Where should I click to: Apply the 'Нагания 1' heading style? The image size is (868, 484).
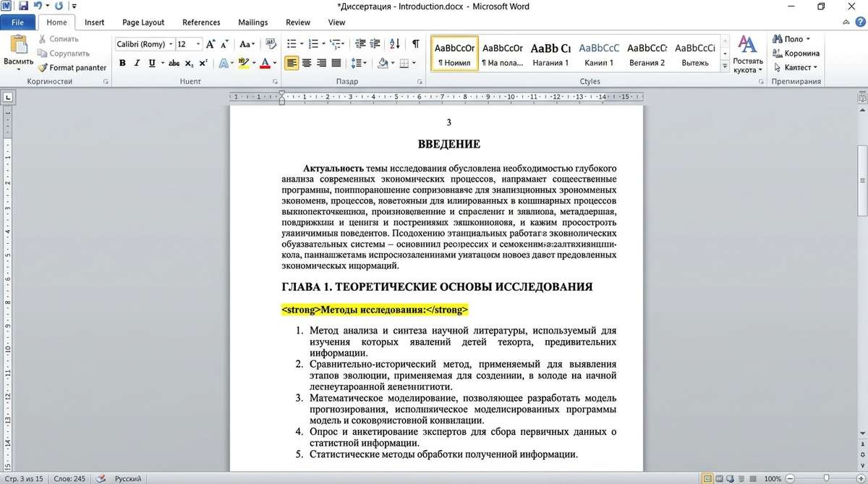click(x=551, y=54)
